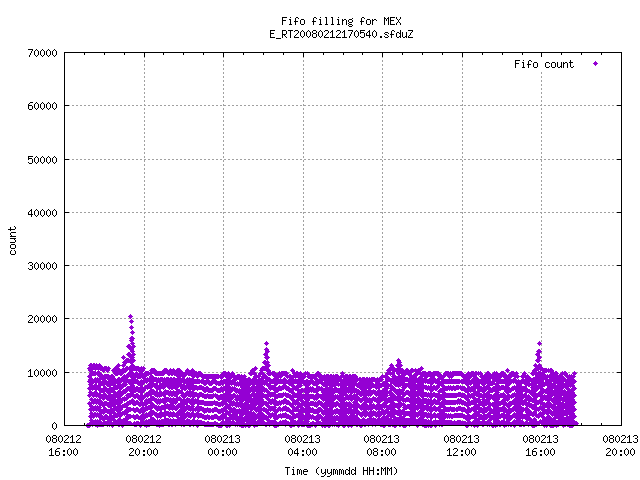Click the vertical "count" axis label
The height and width of the screenshot is (480, 640).
(13, 241)
